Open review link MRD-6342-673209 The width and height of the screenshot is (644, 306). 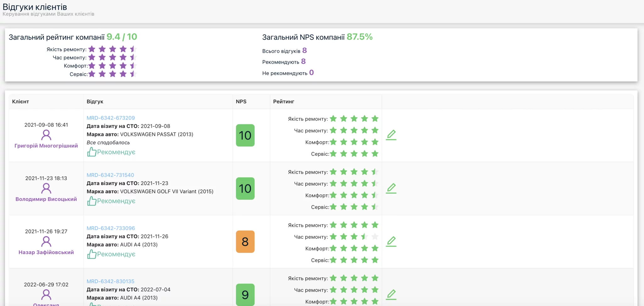[111, 118]
